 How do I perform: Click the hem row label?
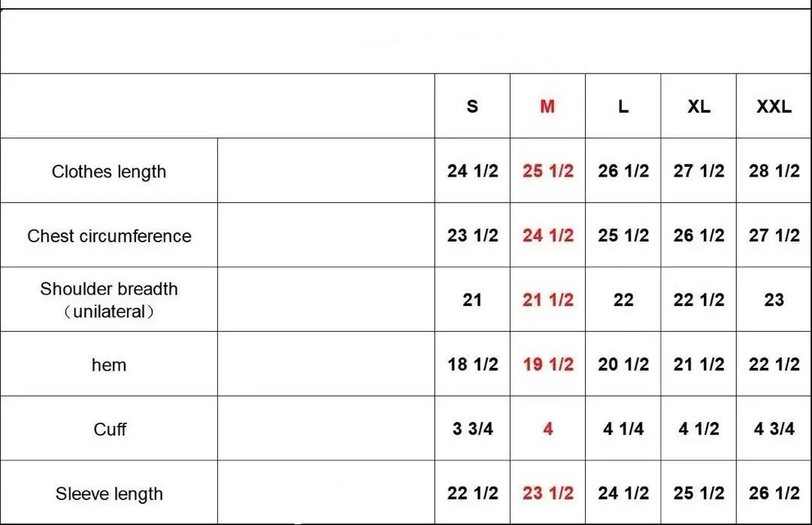point(109,366)
